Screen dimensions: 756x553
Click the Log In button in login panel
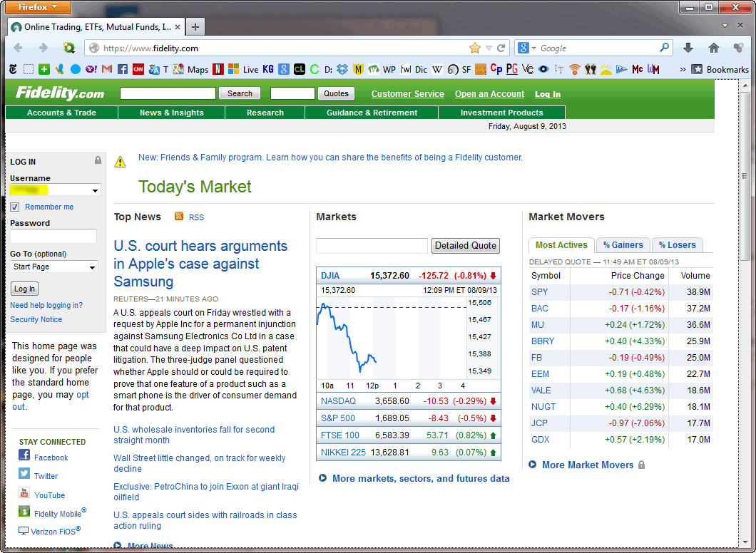coord(24,289)
